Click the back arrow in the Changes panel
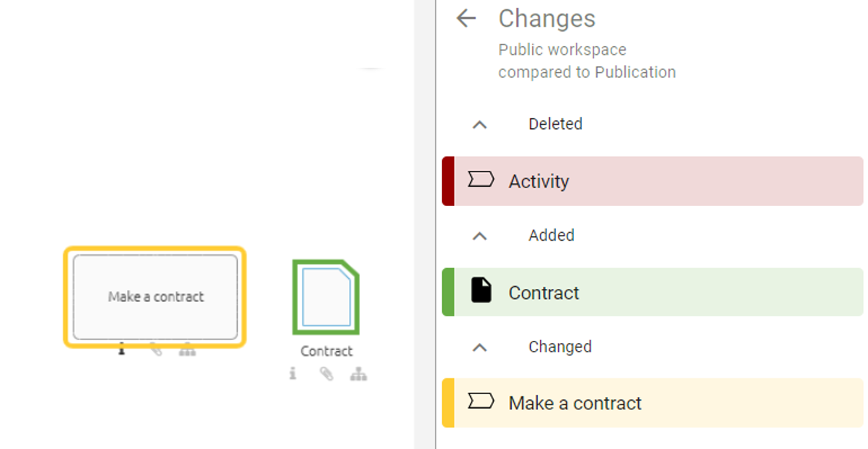The image size is (868, 449). (x=466, y=19)
